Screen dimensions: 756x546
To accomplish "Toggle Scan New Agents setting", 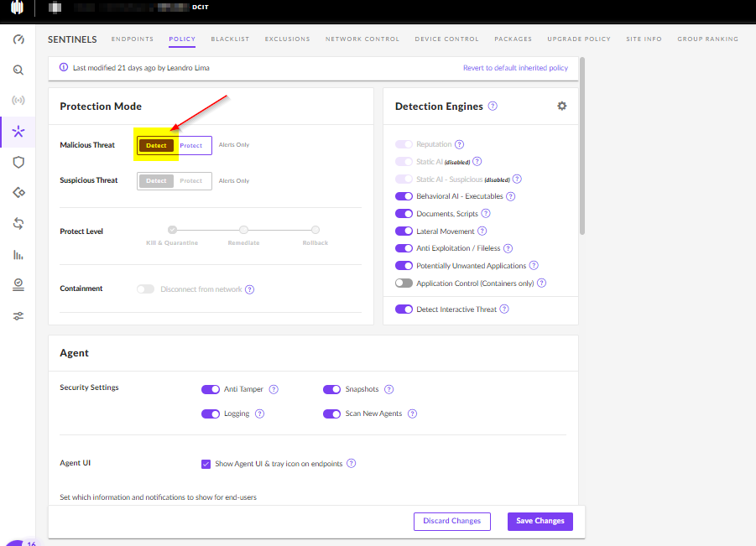I will (331, 414).
